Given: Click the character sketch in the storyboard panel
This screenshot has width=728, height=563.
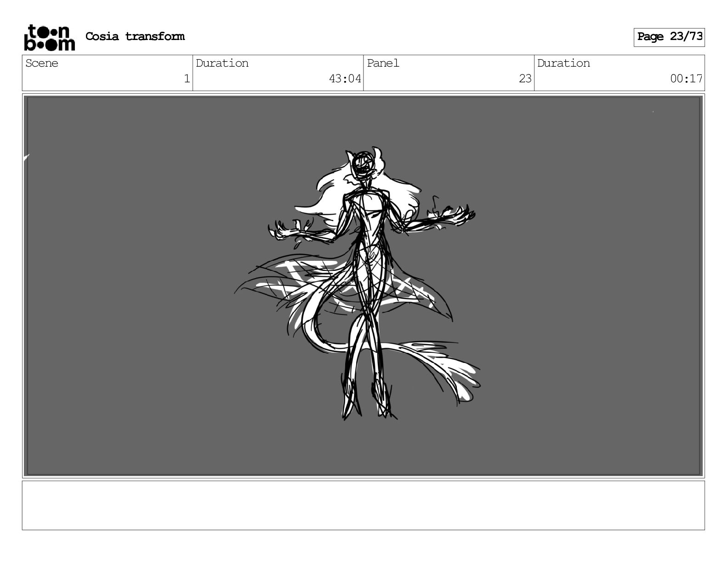Looking at the screenshot, I should pos(358,284).
